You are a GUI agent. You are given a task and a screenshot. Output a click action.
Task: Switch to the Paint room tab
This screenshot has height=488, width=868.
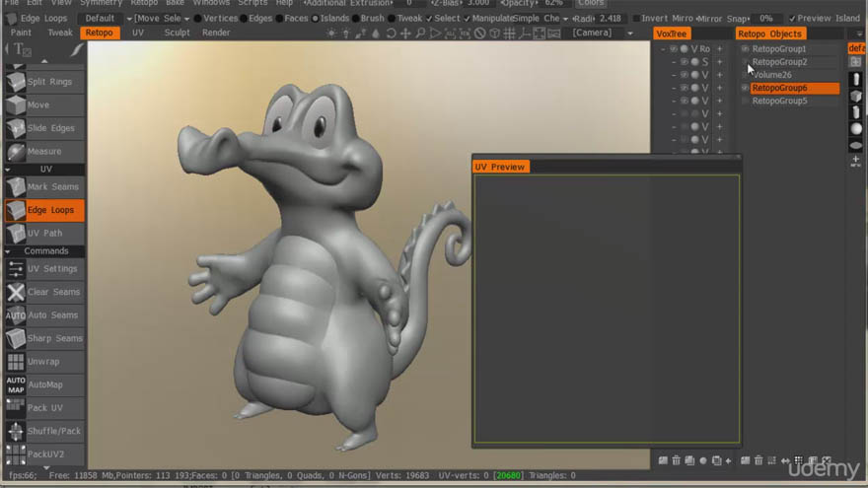[21, 33]
